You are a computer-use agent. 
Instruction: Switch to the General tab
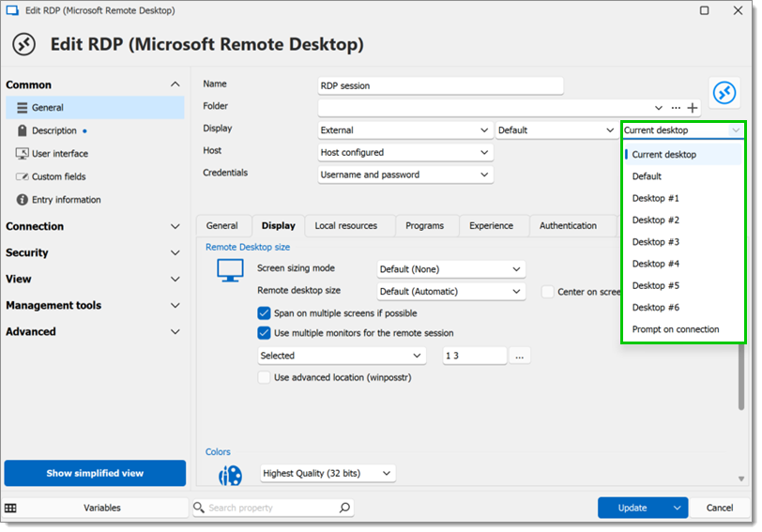pyautogui.click(x=222, y=225)
